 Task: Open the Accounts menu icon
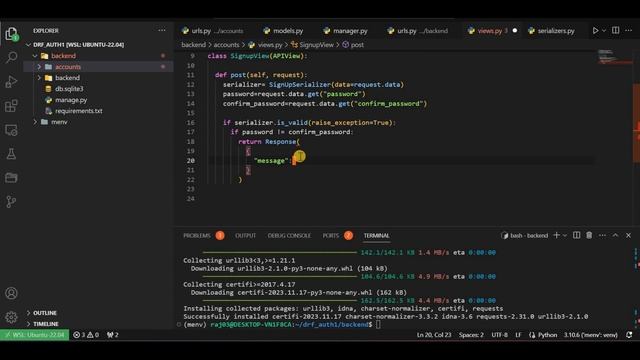pyautogui.click(x=11, y=293)
